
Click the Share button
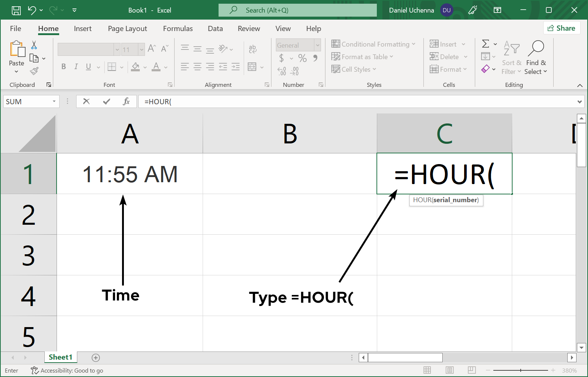point(561,28)
